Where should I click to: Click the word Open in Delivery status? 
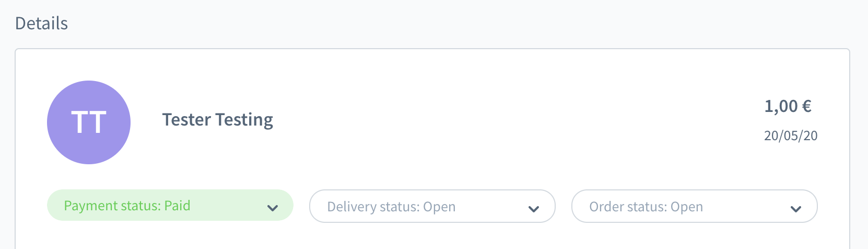pyautogui.click(x=439, y=207)
